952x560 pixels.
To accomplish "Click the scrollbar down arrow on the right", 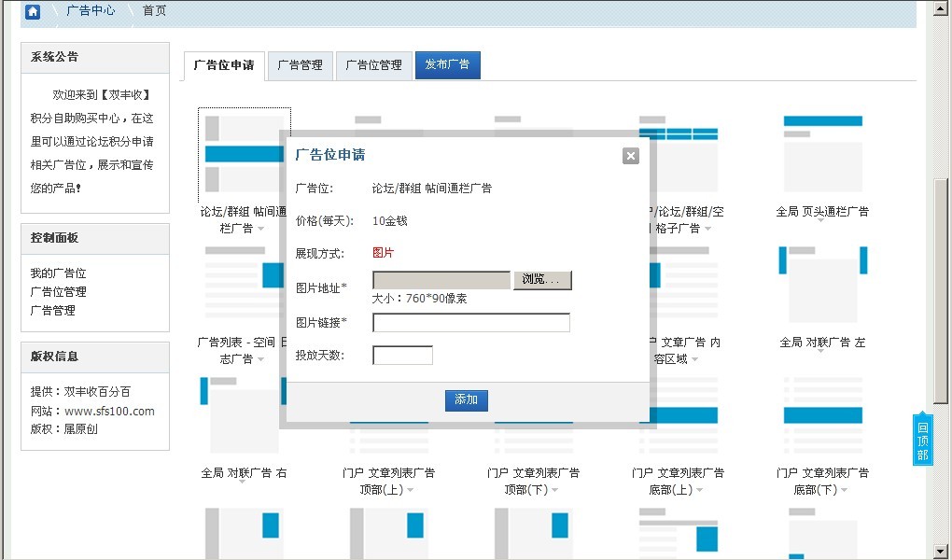I will [941, 553].
